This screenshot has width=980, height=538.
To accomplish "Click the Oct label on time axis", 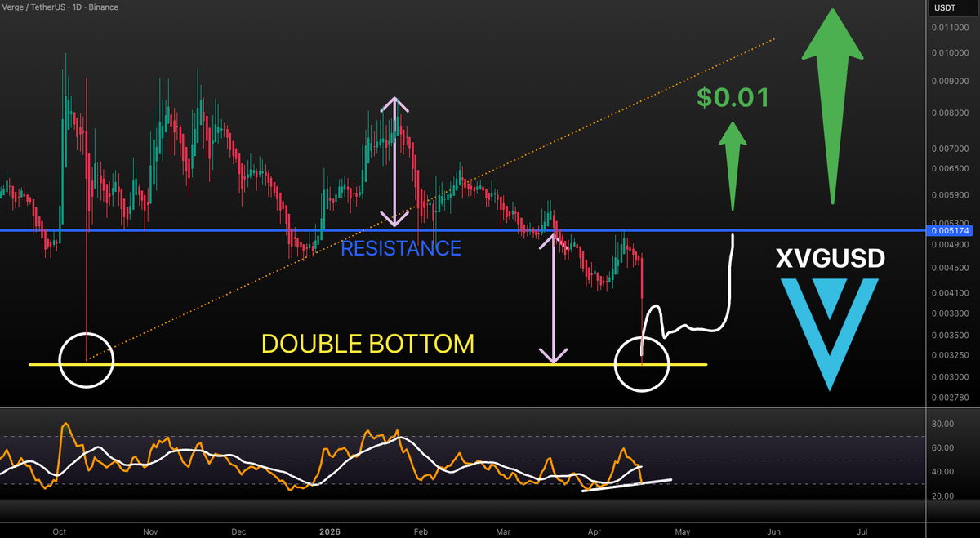I will pyautogui.click(x=59, y=531).
